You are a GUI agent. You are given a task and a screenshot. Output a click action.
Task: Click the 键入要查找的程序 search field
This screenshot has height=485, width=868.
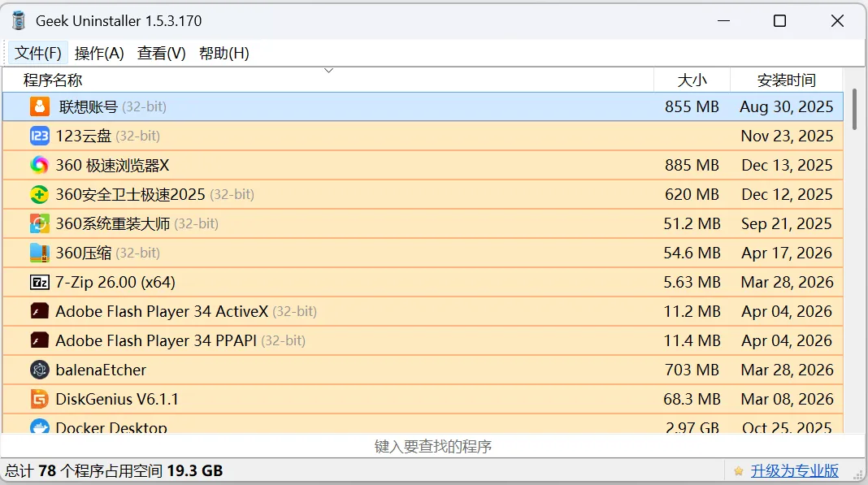click(433, 446)
